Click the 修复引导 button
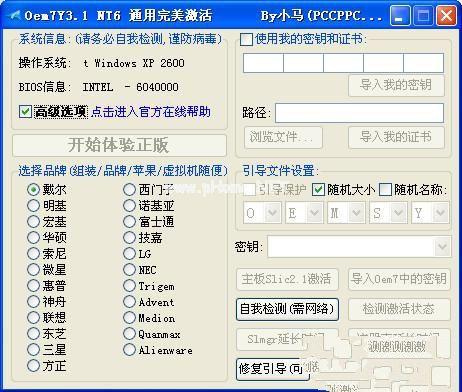462x392 pixels. 273,369
